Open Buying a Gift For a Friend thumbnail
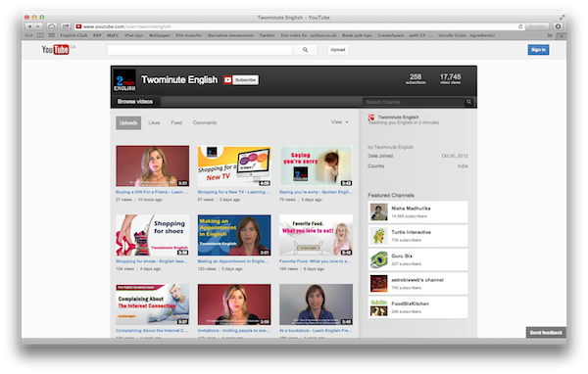The height and width of the screenshot is (374, 588). [x=153, y=166]
